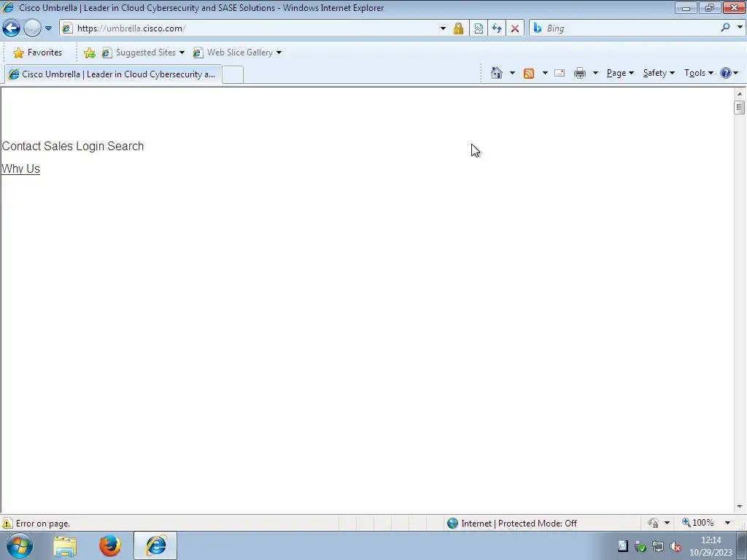Open the Favorites center button
The height and width of the screenshot is (560, 747).
[38, 52]
